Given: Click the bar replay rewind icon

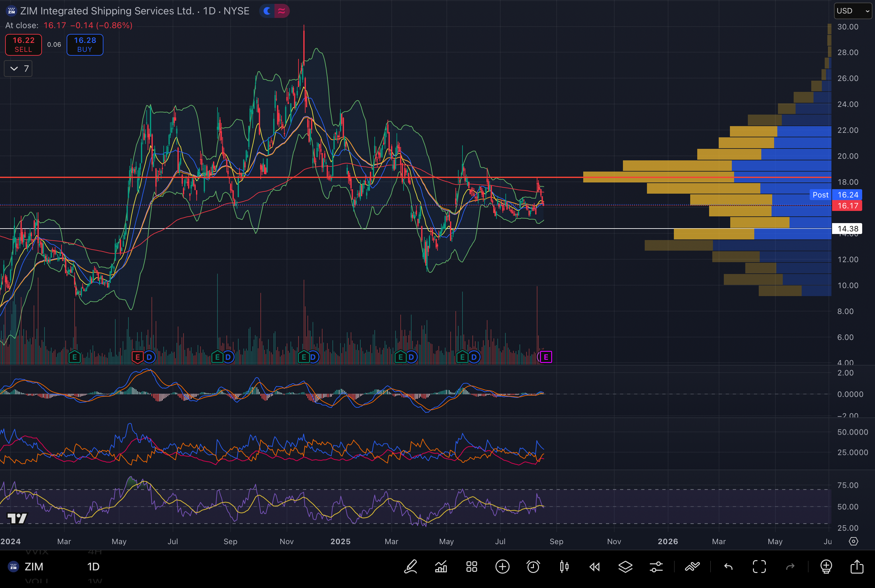Looking at the screenshot, I should pos(595,567).
